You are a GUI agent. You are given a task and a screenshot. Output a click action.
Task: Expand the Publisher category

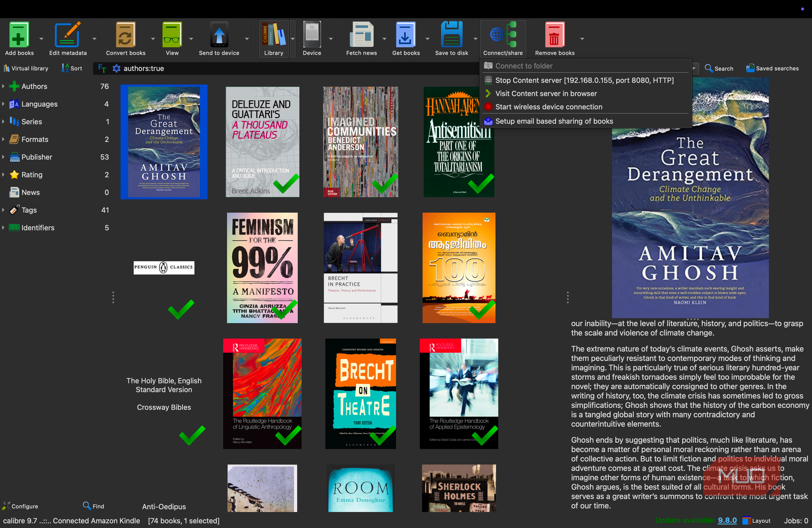3,157
